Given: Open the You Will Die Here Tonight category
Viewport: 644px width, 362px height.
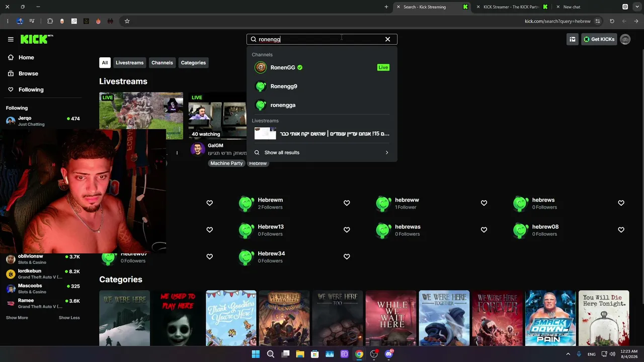Looking at the screenshot, I should 604,318.
